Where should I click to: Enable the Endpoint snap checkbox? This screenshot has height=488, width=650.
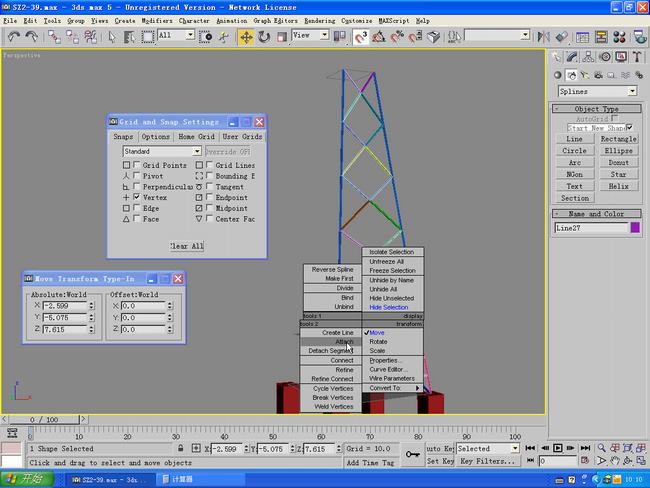click(x=209, y=197)
